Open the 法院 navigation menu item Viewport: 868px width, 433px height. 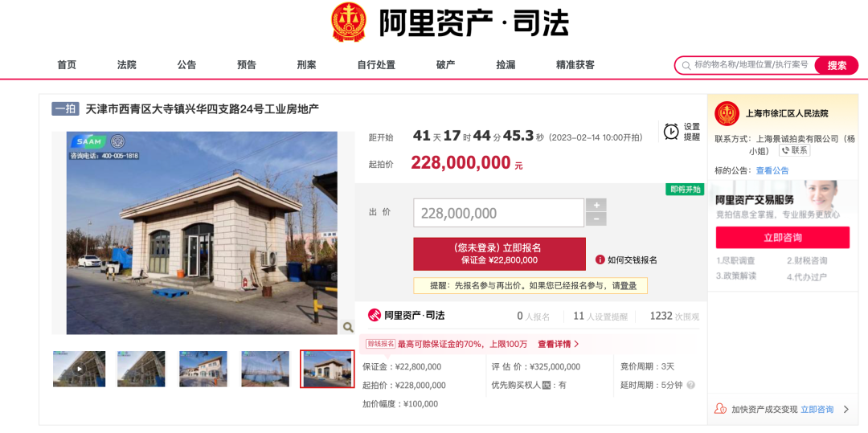pos(127,65)
